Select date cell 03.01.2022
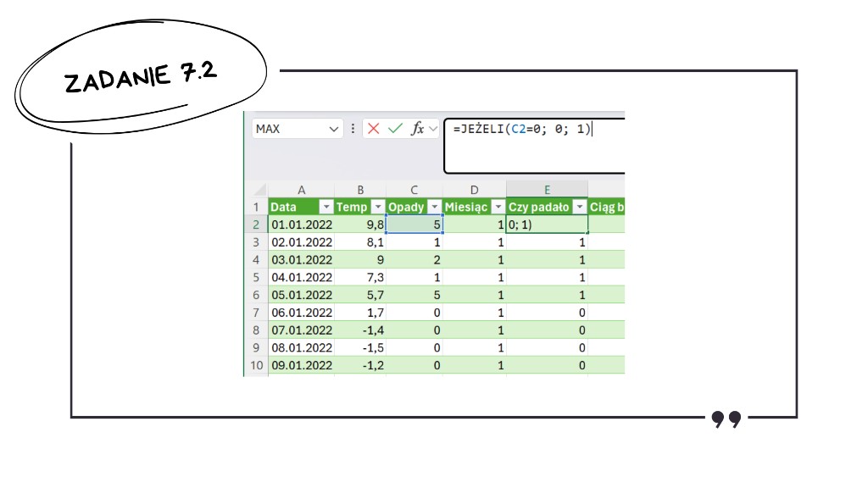 [301, 260]
